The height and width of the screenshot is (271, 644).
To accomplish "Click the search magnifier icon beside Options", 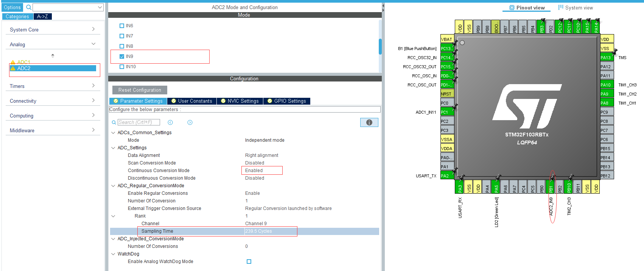I will point(29,7).
